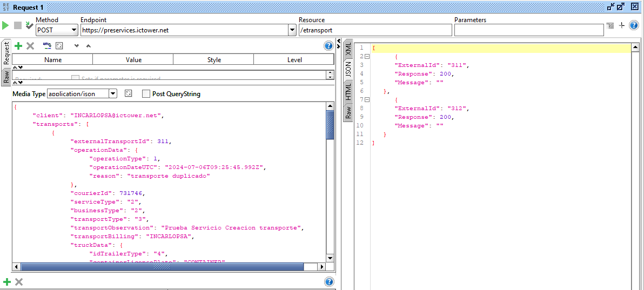The image size is (644, 290).
Task: Click the "transportBilling": "INCARLOPSA" line
Action: pyautogui.click(x=132, y=236)
